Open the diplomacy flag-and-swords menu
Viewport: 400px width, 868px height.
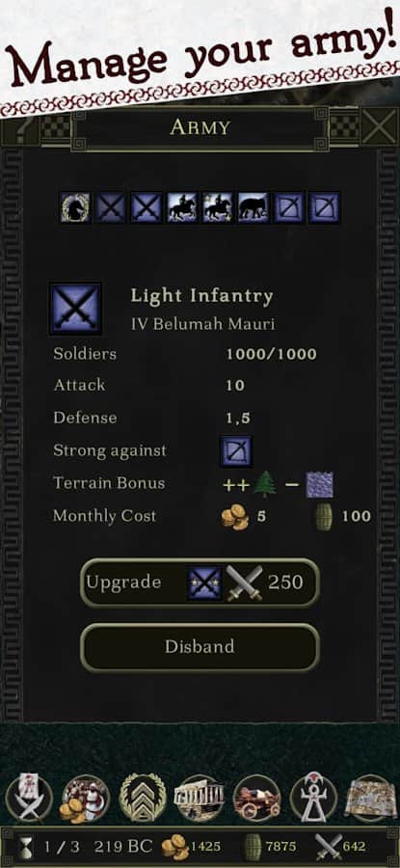pyautogui.click(x=29, y=798)
